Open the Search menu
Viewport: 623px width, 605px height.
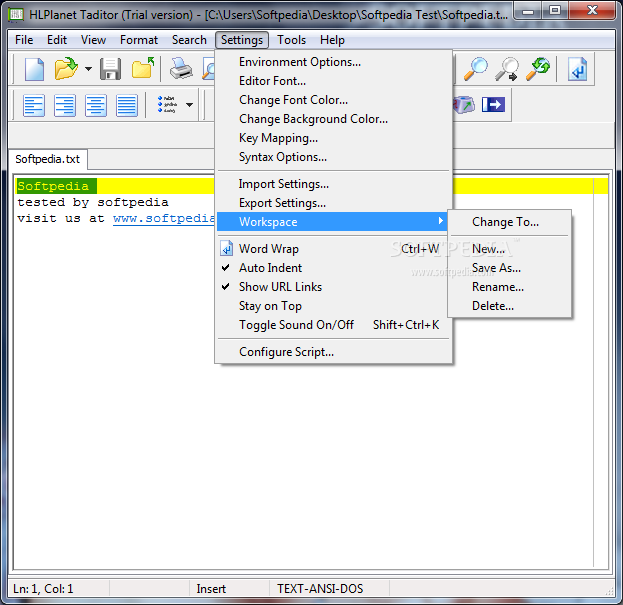(x=189, y=40)
